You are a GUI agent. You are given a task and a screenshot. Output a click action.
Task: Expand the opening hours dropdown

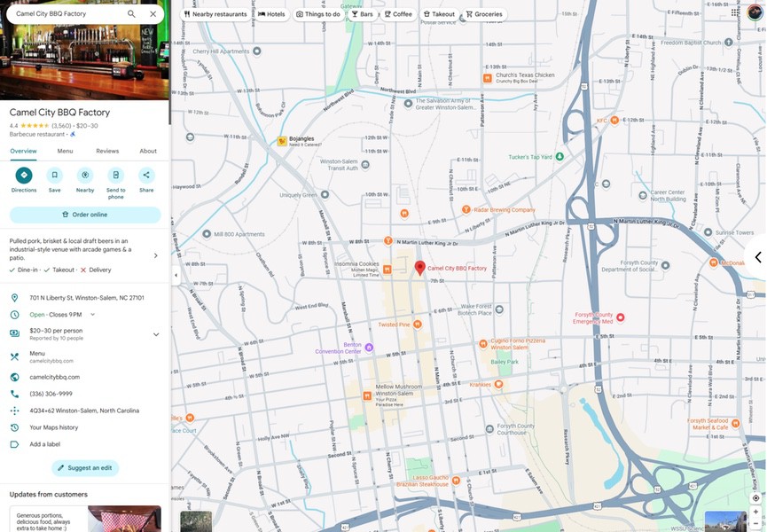coord(93,315)
